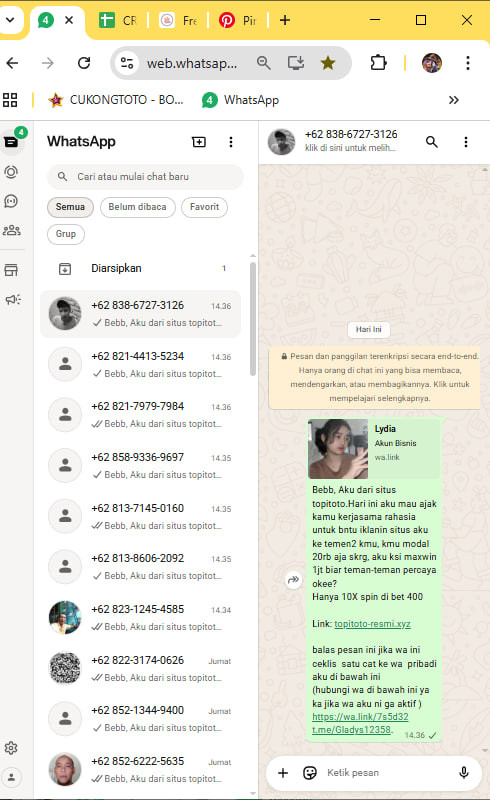Open Chrome three-dot menu
The width and height of the screenshot is (490, 800).
click(468, 63)
